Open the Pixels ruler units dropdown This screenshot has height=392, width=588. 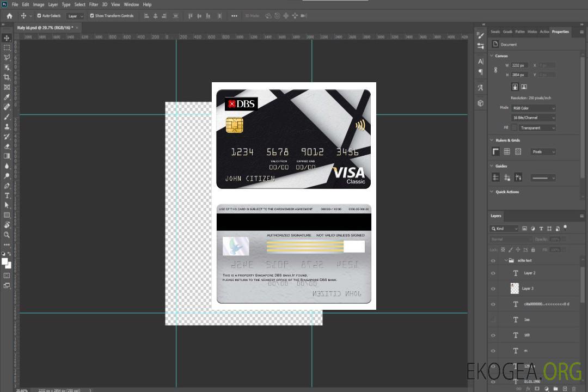click(543, 151)
